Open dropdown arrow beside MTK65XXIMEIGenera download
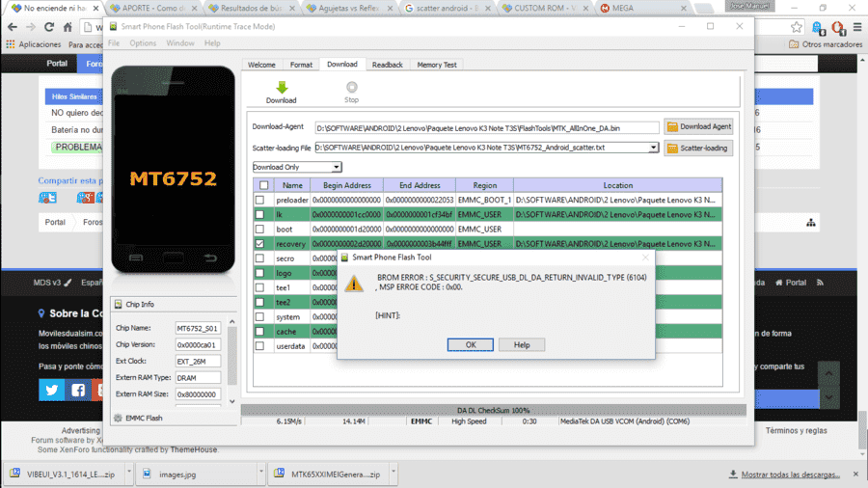The height and width of the screenshot is (488, 868). click(393, 472)
